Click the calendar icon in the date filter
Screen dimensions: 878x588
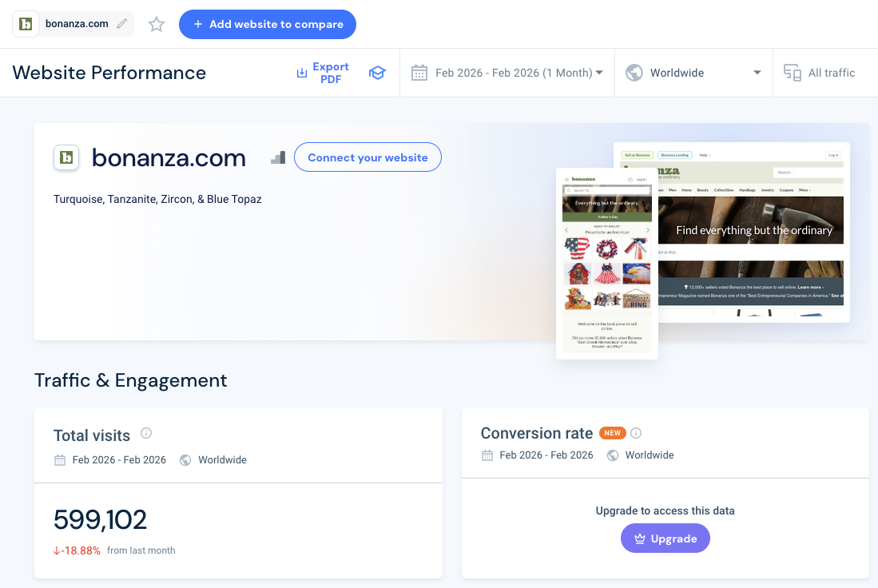coord(419,72)
